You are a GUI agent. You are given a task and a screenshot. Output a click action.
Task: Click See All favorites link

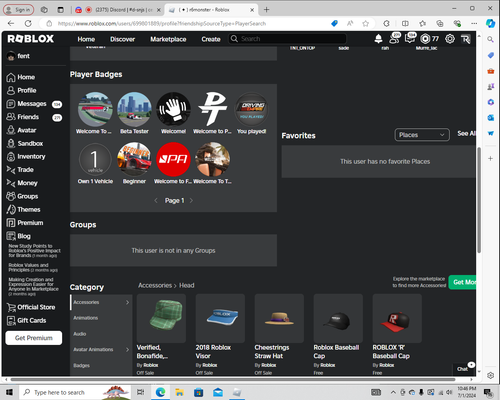coord(466,134)
